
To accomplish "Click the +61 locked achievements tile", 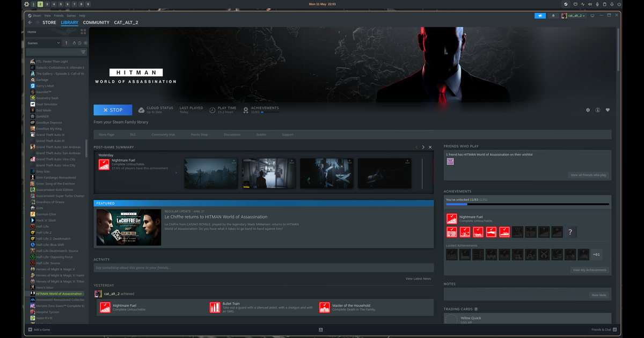I will pyautogui.click(x=596, y=254).
